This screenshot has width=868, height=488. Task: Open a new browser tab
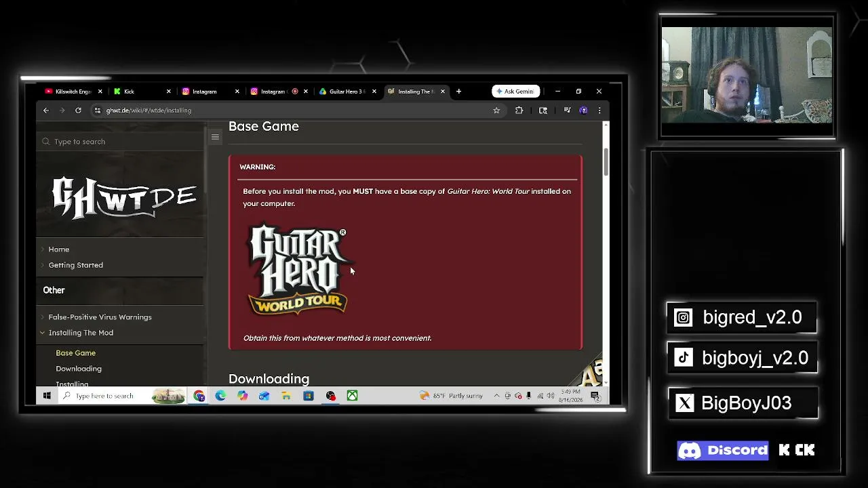[458, 91]
